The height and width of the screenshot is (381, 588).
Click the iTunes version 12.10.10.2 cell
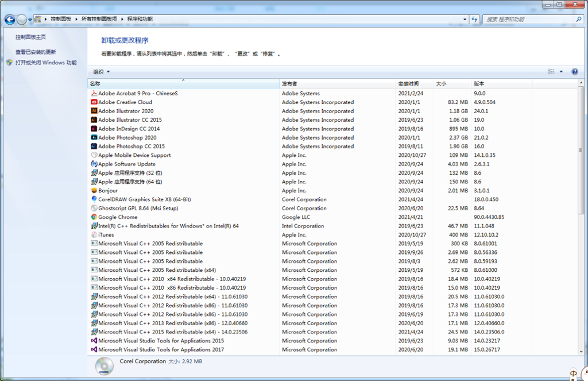point(486,234)
